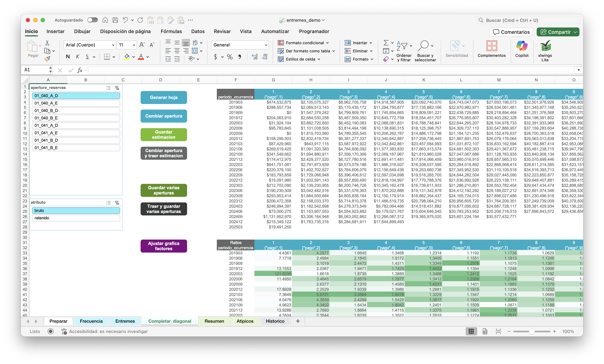The height and width of the screenshot is (364, 604).
Task: Open the number format General dropdown
Action: click(266, 45)
